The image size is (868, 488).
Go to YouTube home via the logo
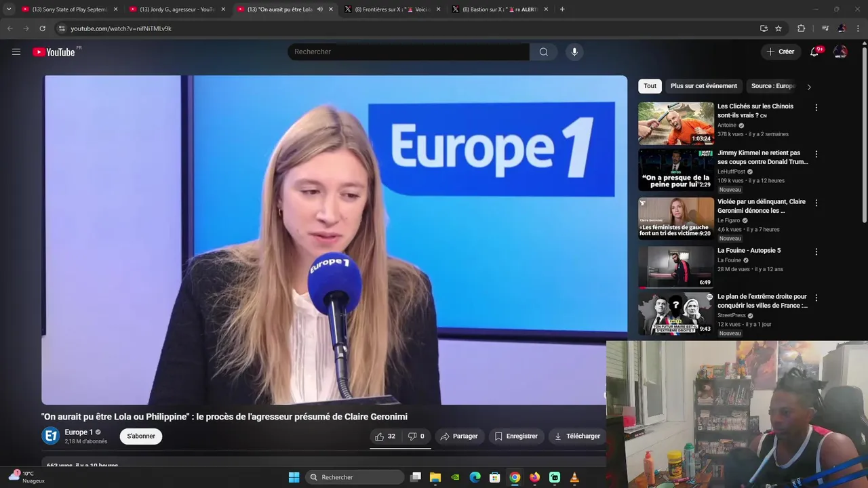click(54, 52)
